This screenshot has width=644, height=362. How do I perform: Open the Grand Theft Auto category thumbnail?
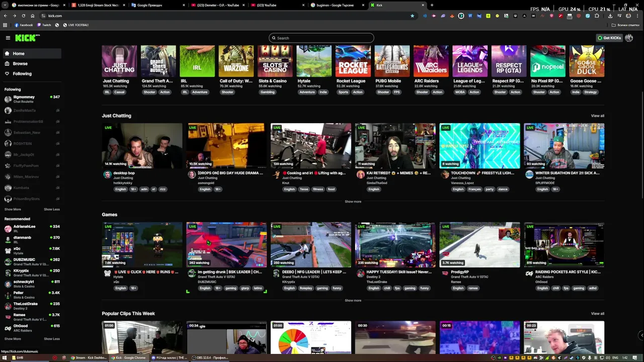158,61
